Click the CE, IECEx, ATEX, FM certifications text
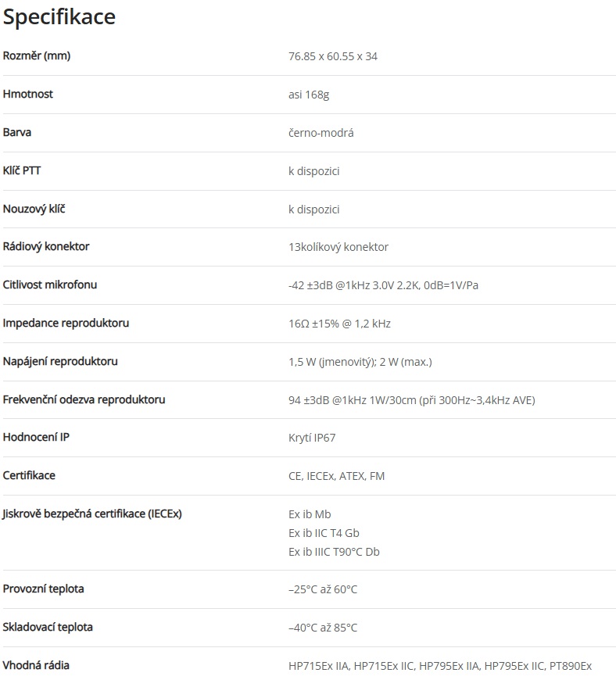The image size is (616, 680). click(336, 476)
